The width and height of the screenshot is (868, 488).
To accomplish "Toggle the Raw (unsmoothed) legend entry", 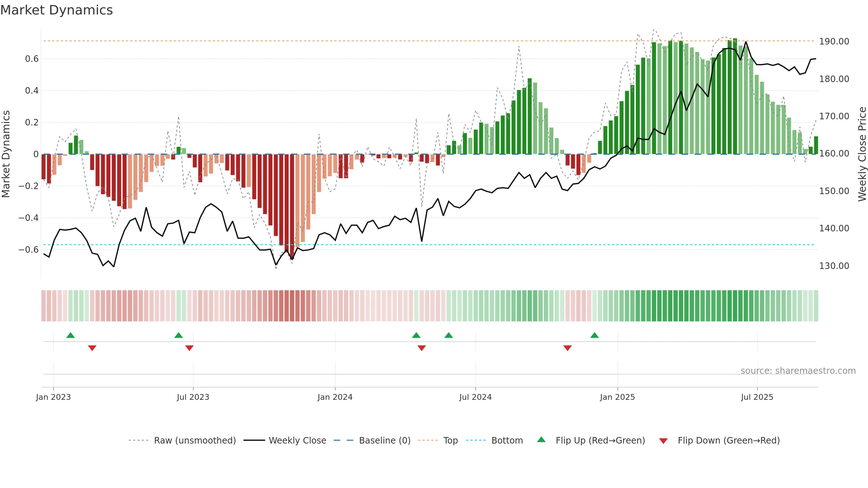I will [x=182, y=440].
